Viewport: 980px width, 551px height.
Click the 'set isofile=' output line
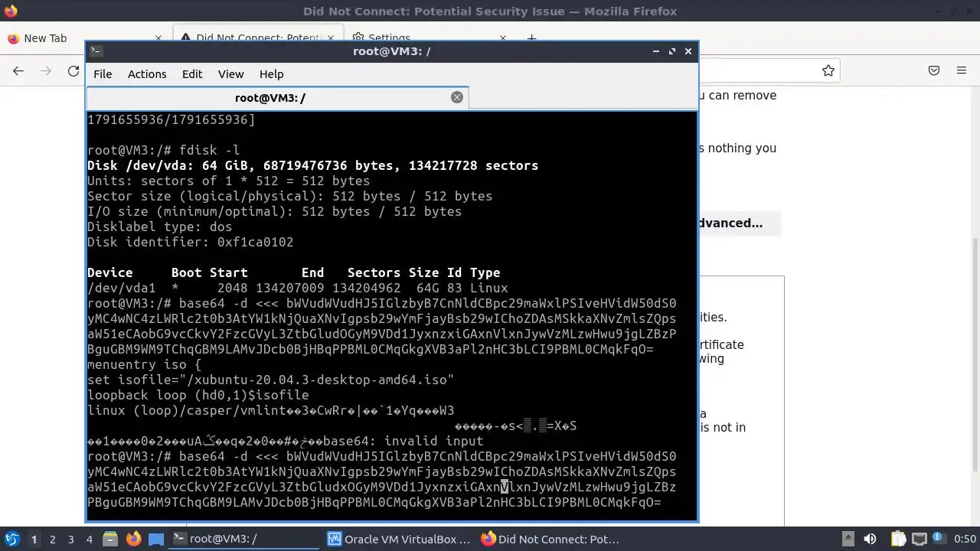pyautogui.click(x=270, y=380)
